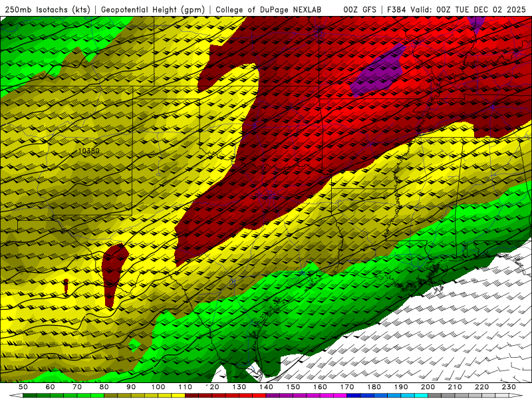Viewport: 532px width, 399px height.
Task: Click the 50 value on the color scale
Action: pyautogui.click(x=23, y=387)
